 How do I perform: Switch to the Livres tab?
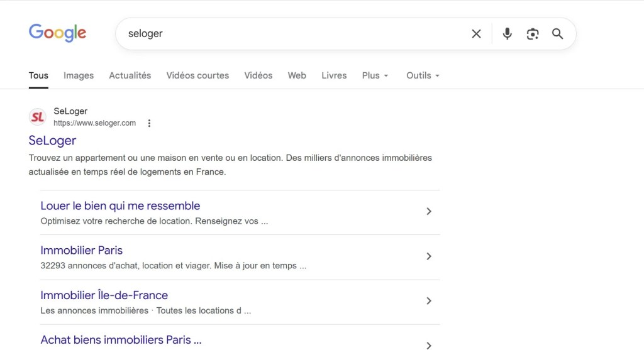pos(334,75)
